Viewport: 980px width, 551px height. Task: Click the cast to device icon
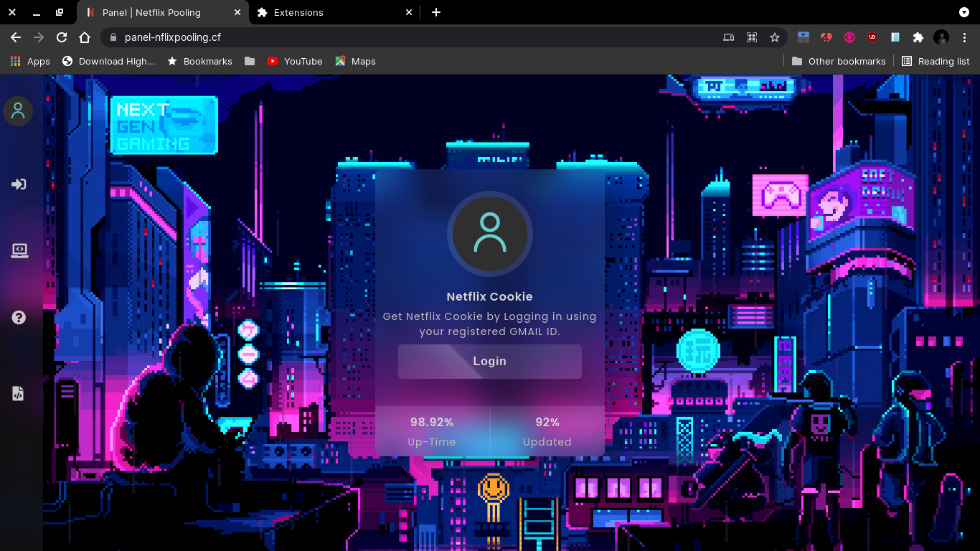point(729,37)
